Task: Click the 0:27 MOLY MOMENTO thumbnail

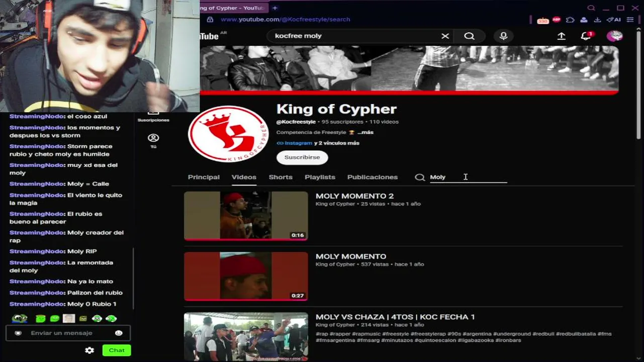Action: 246,277
